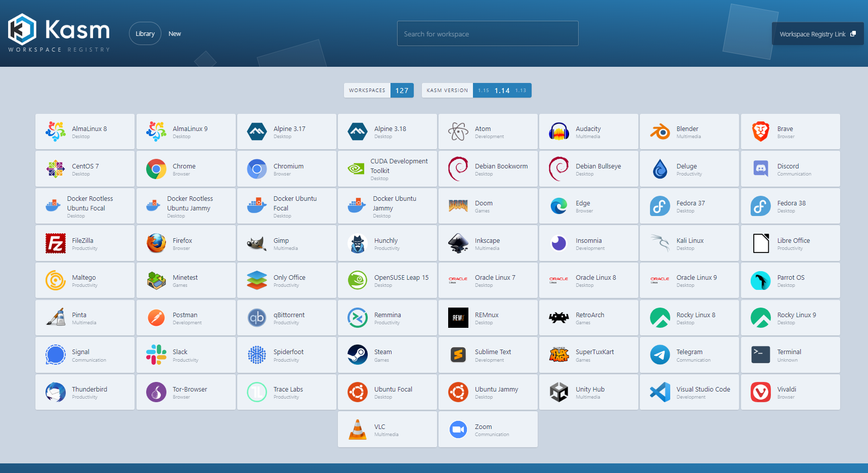Select Kasm version 1.14
The image size is (868, 473).
[502, 91]
